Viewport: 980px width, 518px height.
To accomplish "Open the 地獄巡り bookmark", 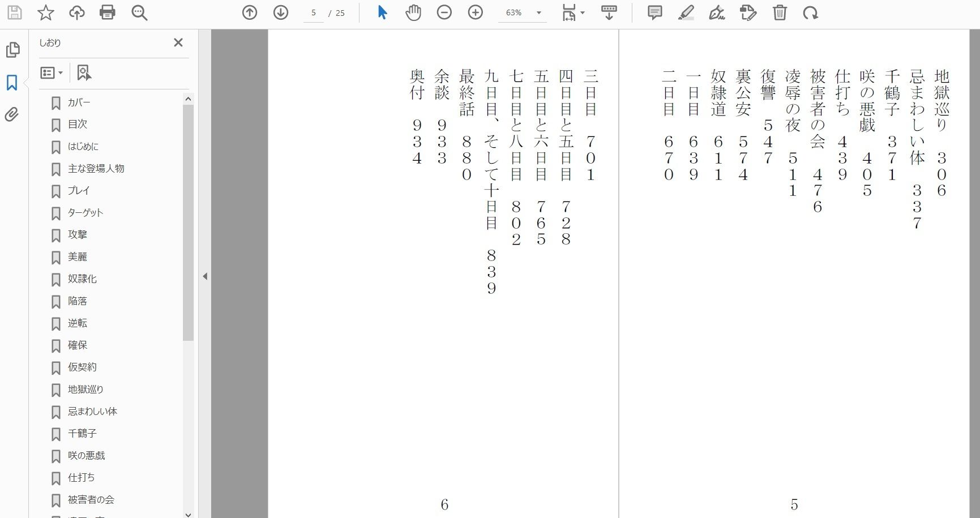I will (x=85, y=389).
